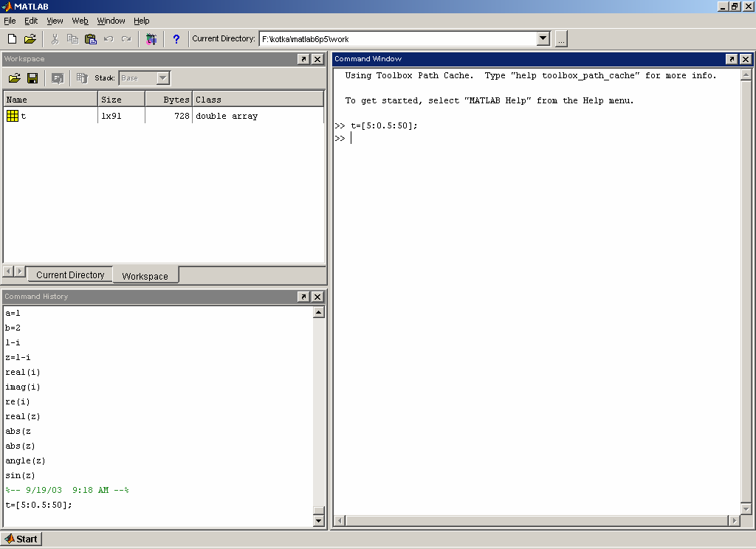Select history entry real(z)

(x=23, y=416)
